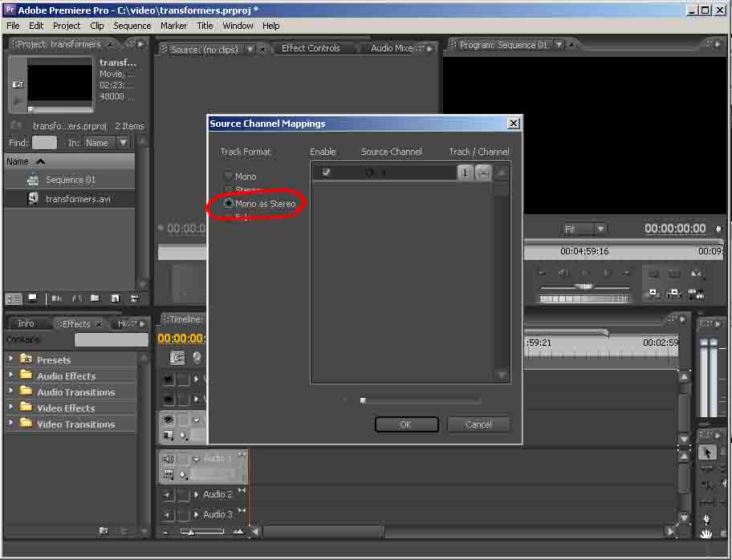
Task: Open the Project menu
Action: [x=67, y=26]
